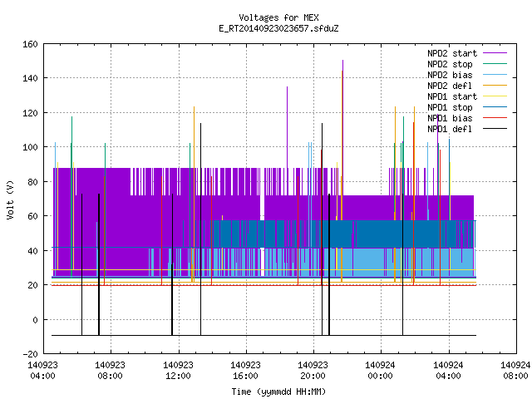Click the file name E_RT20140923023657.sfduZ

278,28
